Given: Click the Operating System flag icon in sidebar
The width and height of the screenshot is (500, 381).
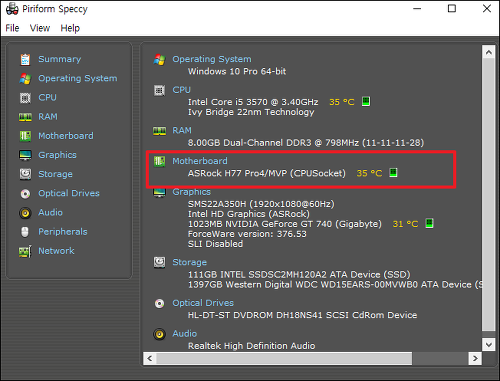Looking at the screenshot, I should [x=25, y=79].
